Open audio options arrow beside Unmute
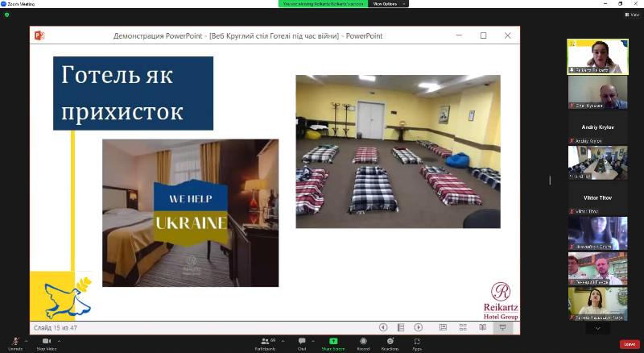 pos(26,341)
